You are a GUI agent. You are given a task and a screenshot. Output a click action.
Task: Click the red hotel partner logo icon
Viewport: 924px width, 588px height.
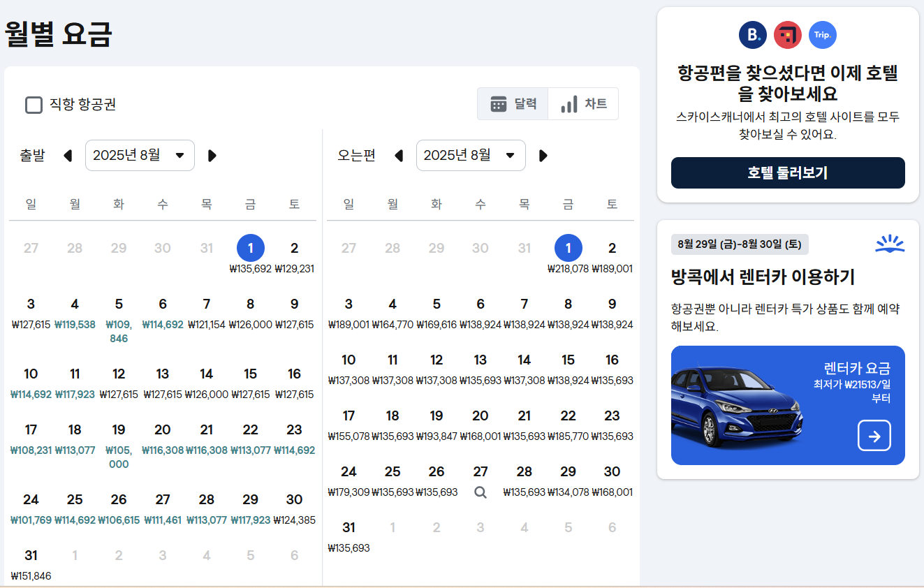[x=788, y=35]
